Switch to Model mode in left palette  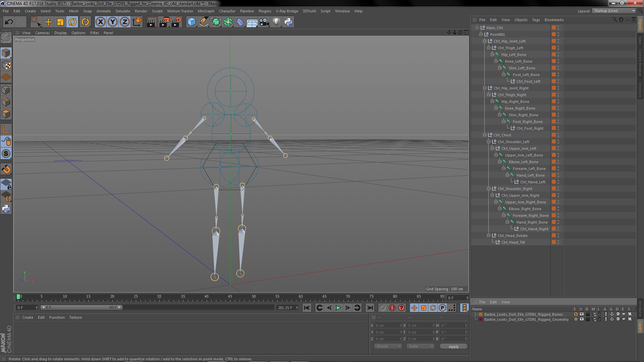(6, 53)
